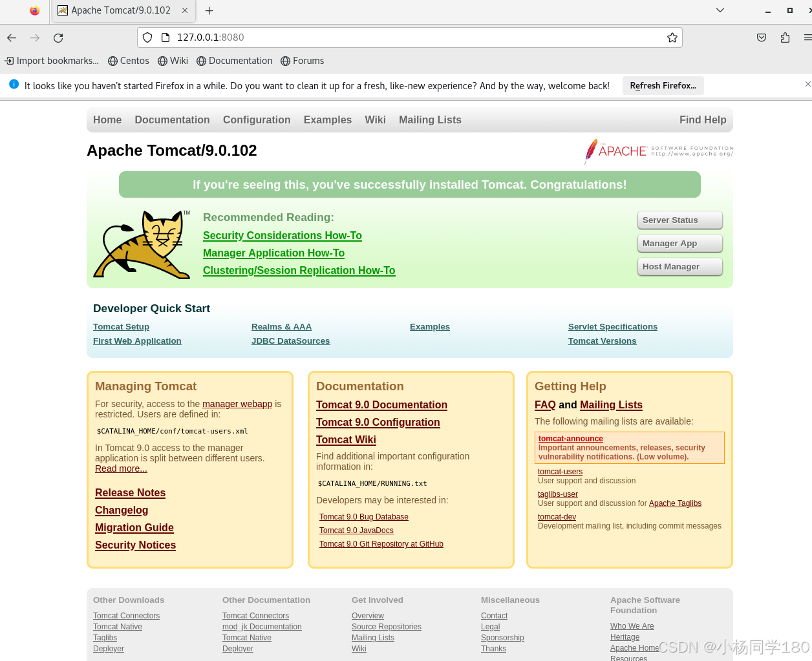Screen dimensions: 812x661
Task: Click Find Help in navigation bar
Action: (703, 120)
